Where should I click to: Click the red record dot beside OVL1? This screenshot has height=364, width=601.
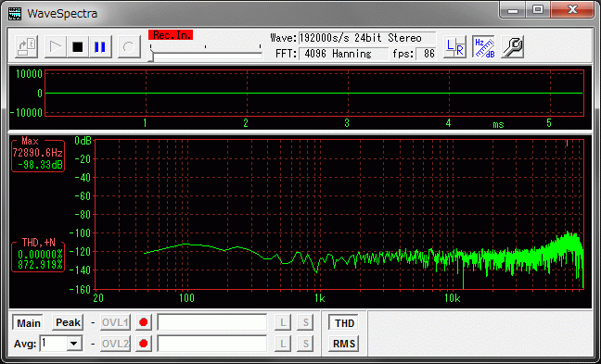tap(144, 322)
